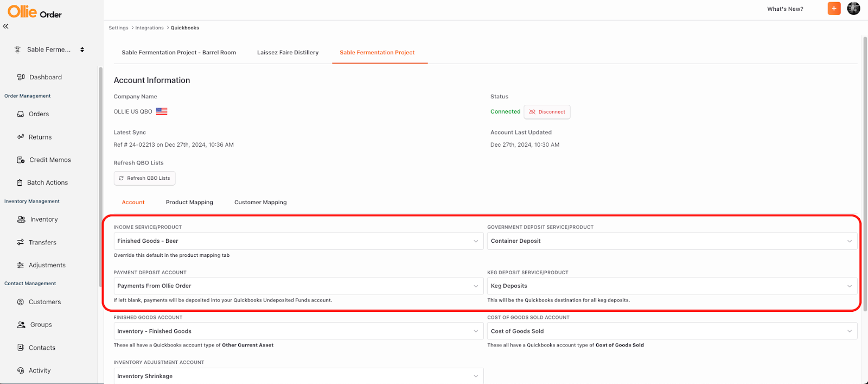Image resolution: width=868 pixels, height=384 pixels.
Task: Open the user avatar menu
Action: point(853,8)
